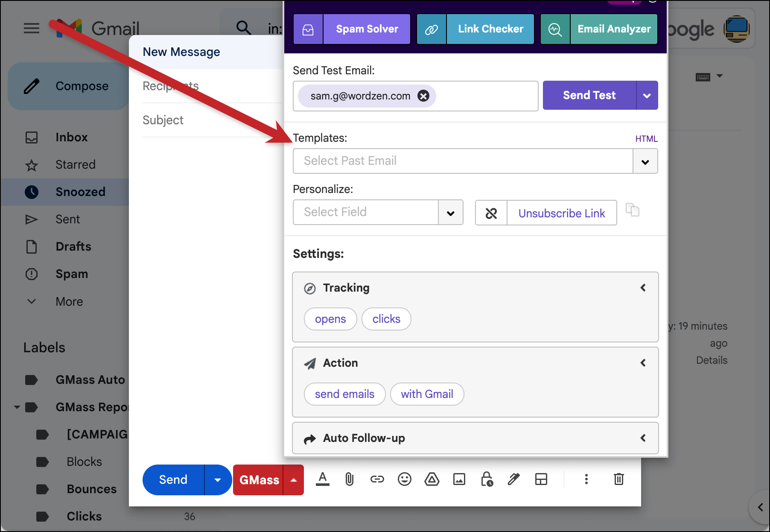Expand the Tracking settings section
The image size is (770, 532).
pos(643,288)
